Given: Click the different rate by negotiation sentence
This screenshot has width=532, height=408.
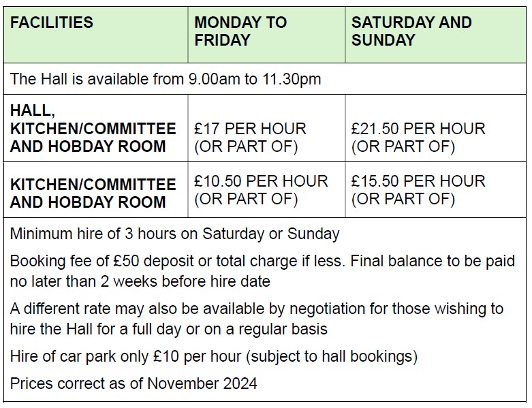Looking at the screenshot, I should click(x=256, y=309).
